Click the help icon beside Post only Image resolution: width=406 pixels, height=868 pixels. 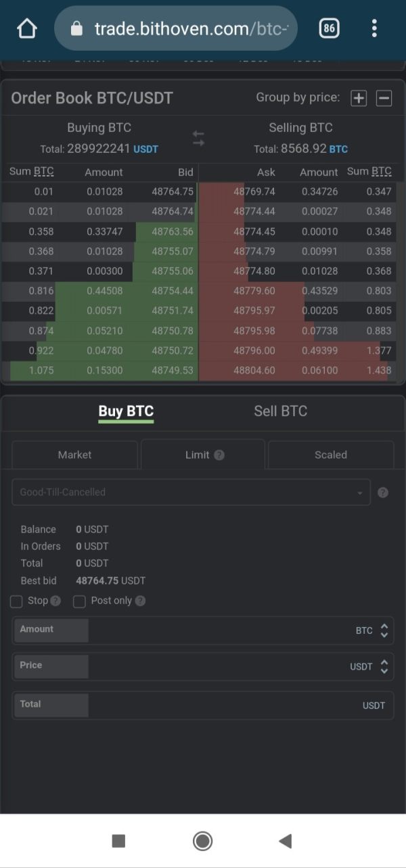140,601
